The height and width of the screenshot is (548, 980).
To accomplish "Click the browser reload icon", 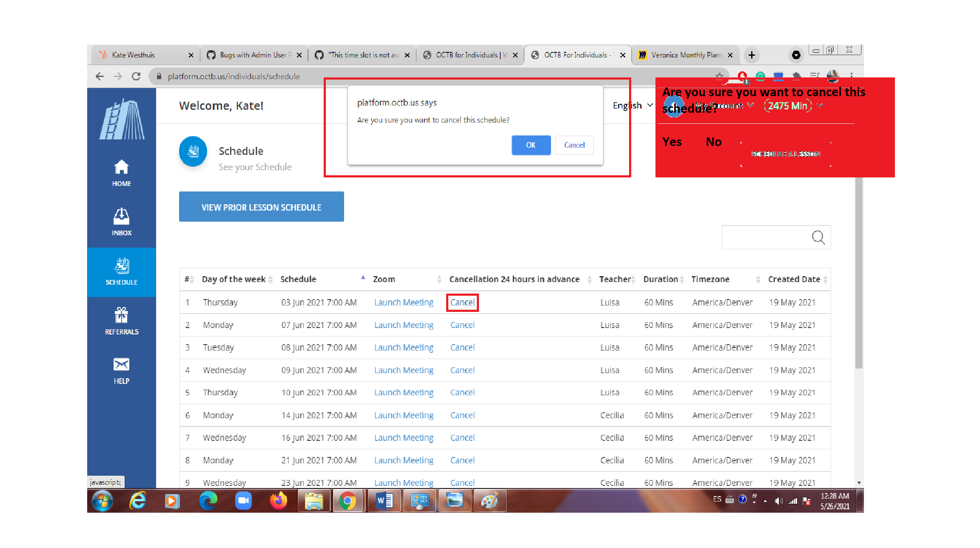I will [x=136, y=77].
